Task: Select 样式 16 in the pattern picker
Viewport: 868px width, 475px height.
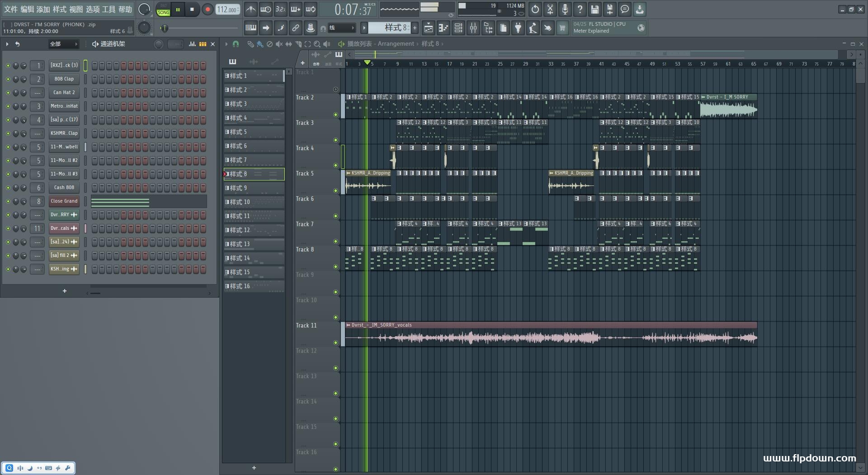Action: pos(254,286)
